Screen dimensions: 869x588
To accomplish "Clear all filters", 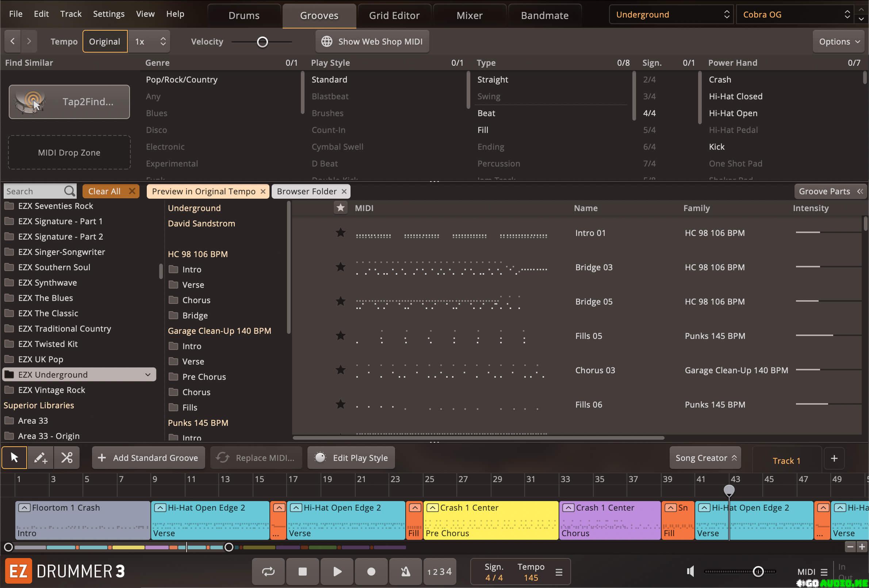I will point(111,191).
